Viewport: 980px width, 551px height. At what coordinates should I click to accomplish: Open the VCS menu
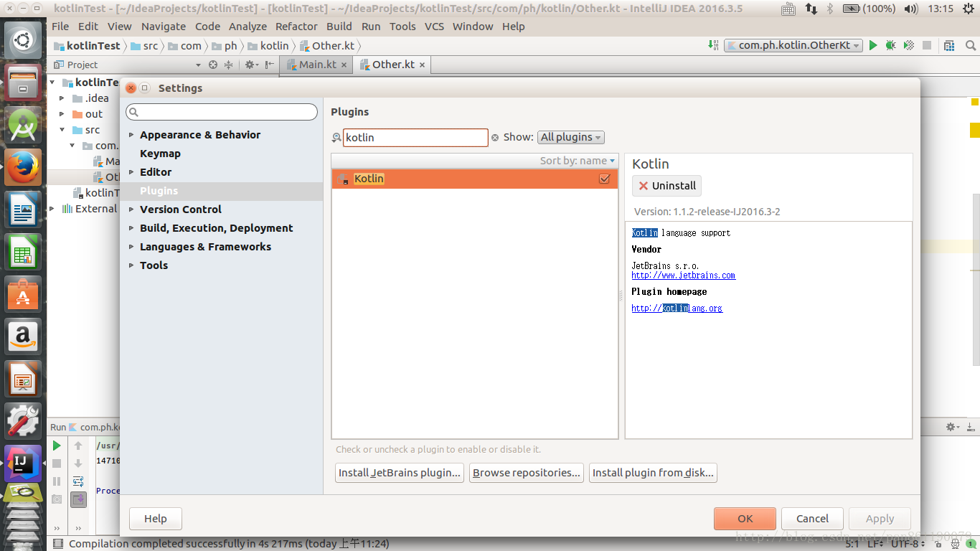coord(434,27)
